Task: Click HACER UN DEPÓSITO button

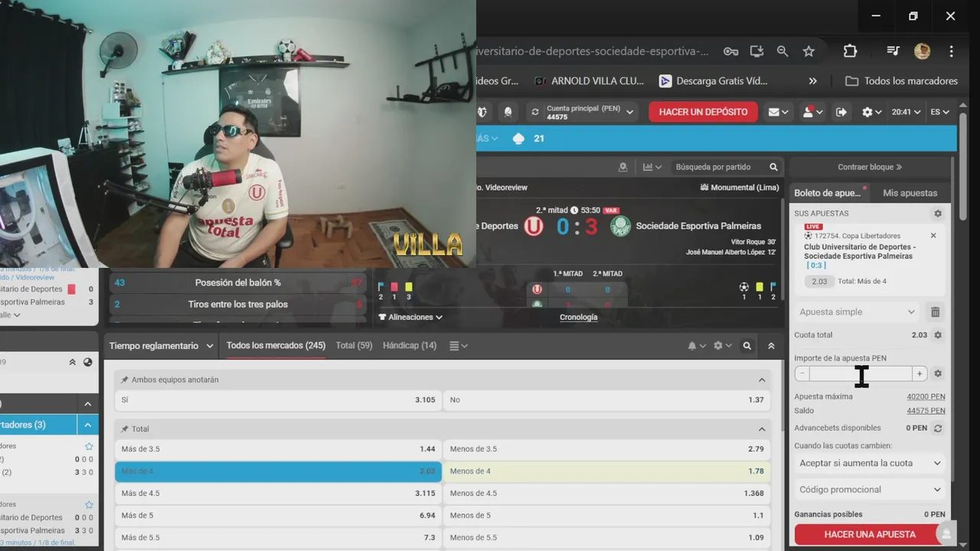Action: point(703,112)
